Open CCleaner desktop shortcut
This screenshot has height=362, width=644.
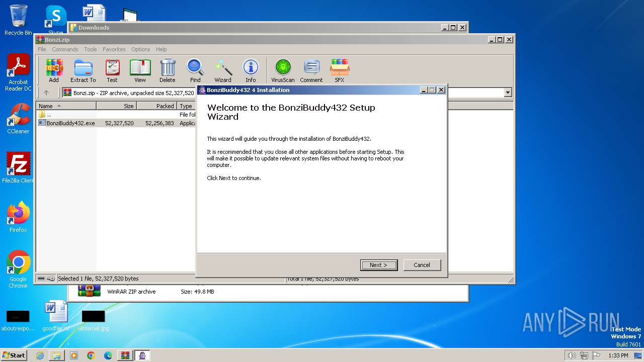coord(18,119)
